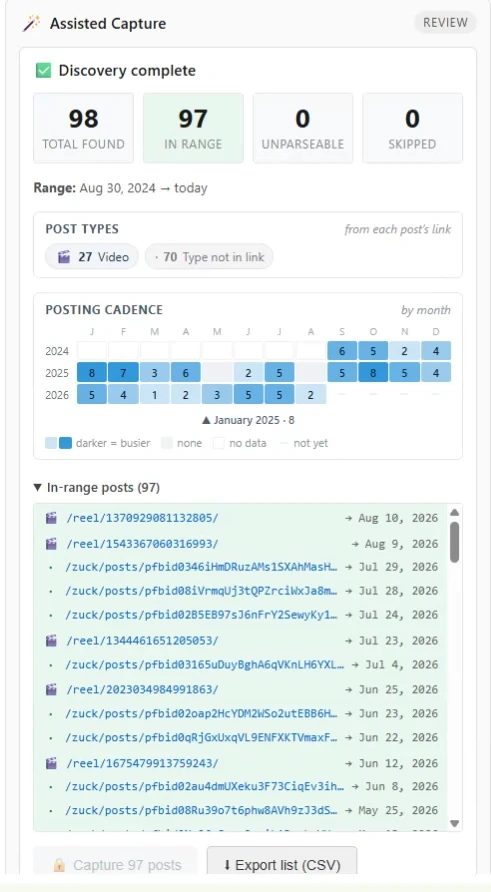Open the /reel/1370929081132805/ link
Screen dimensions: 491x892
(142, 518)
